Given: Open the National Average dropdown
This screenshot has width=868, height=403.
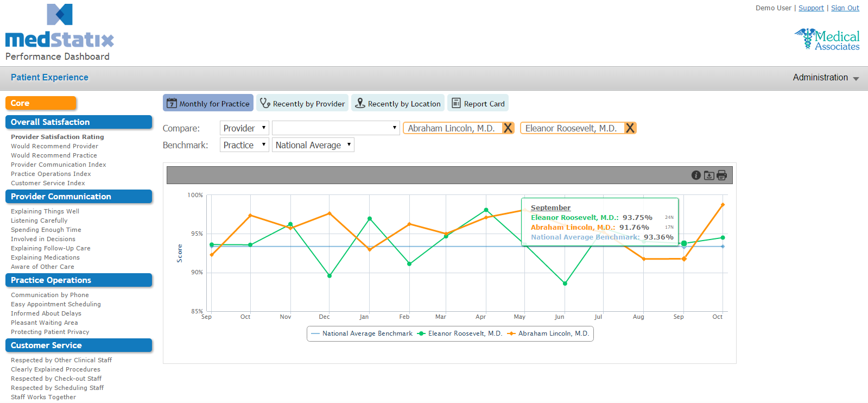Looking at the screenshot, I should click(313, 145).
